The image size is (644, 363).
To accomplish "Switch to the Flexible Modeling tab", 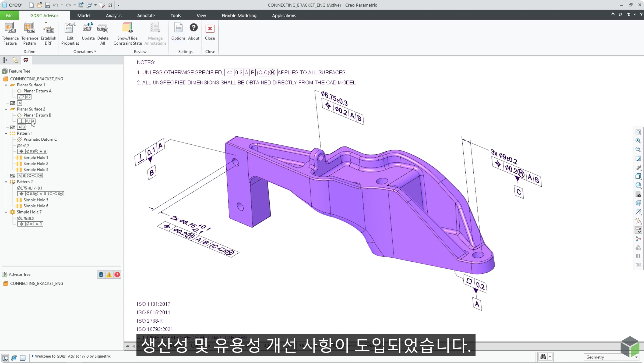I will point(239,15).
